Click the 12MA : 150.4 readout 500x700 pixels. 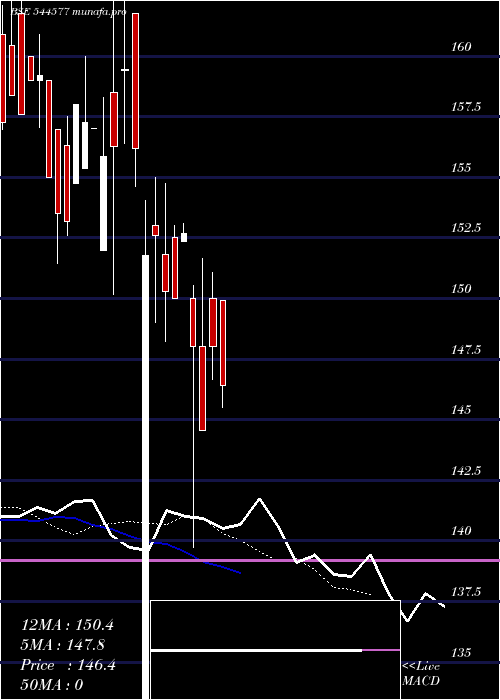pos(67,625)
